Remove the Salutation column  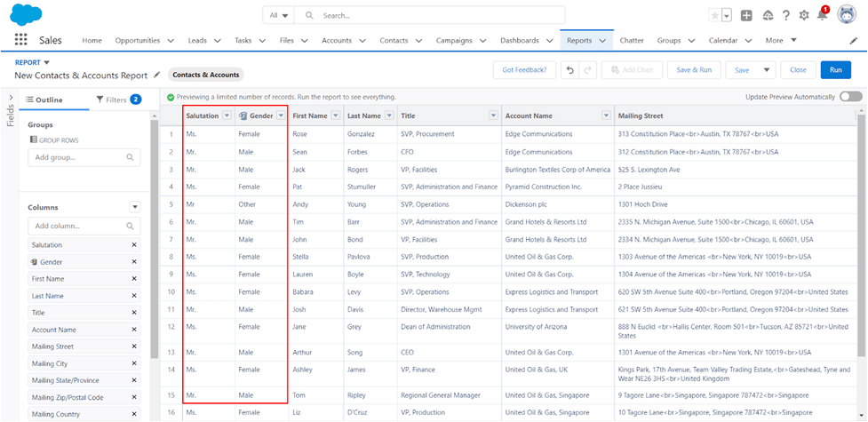click(x=134, y=245)
